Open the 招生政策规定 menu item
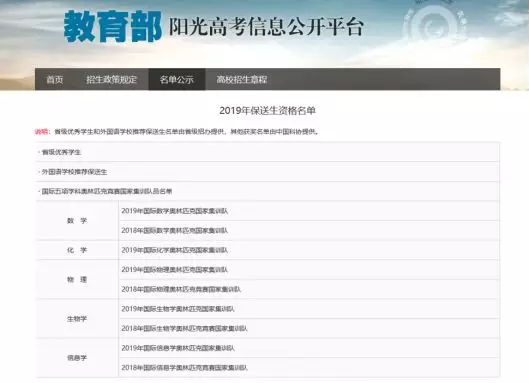Screen dimensions: 529x383 pyautogui.click(x=112, y=80)
